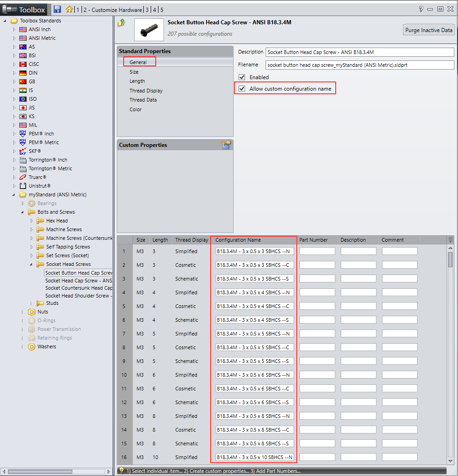The image size is (458, 476).
Task: Click the Help question mark icon
Action: [x=420, y=9]
